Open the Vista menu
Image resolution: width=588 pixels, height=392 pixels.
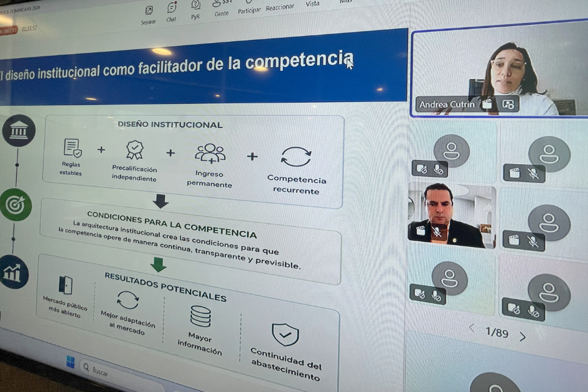tap(312, 4)
